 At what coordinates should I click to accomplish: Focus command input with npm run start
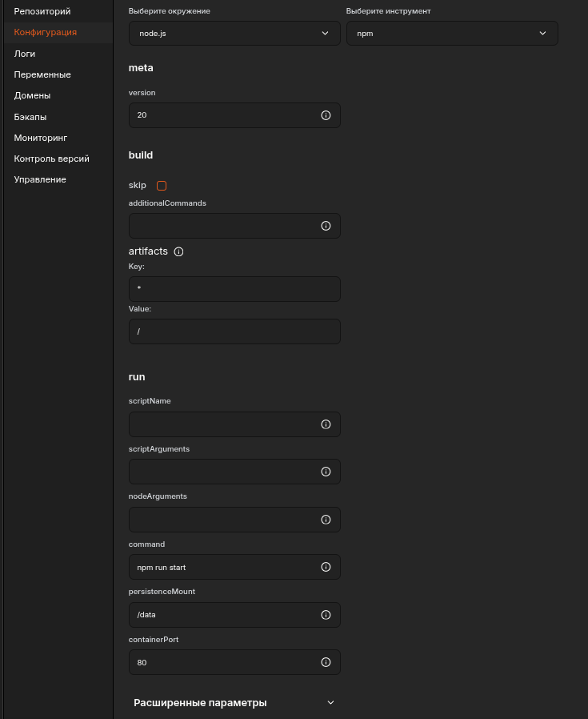point(234,567)
